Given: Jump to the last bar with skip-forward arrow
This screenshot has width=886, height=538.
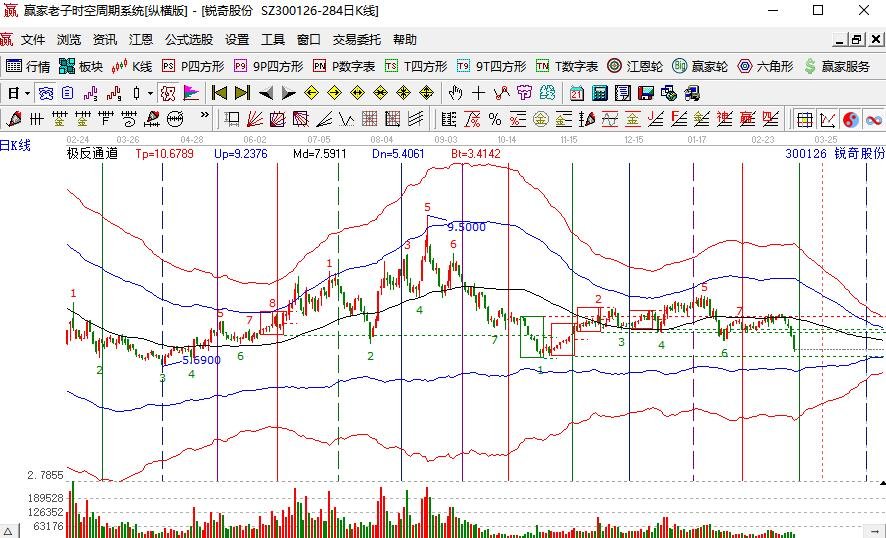Looking at the screenshot, I should tap(242, 93).
